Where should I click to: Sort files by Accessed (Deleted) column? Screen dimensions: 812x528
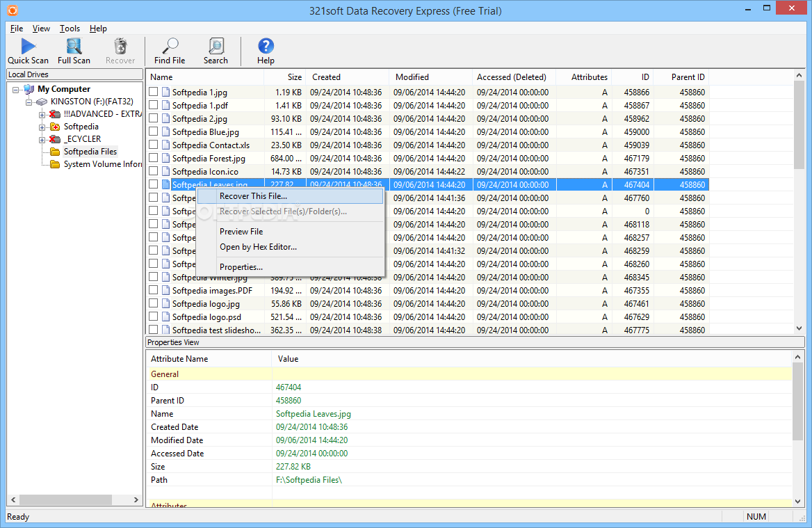514,77
